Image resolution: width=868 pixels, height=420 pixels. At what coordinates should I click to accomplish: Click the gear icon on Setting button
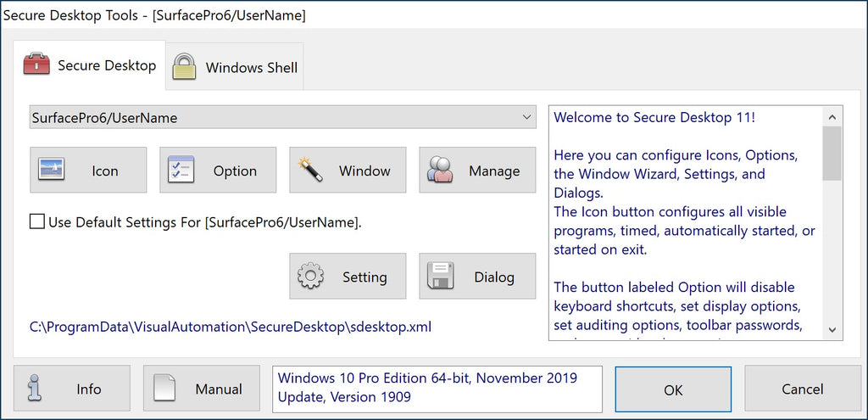point(311,277)
